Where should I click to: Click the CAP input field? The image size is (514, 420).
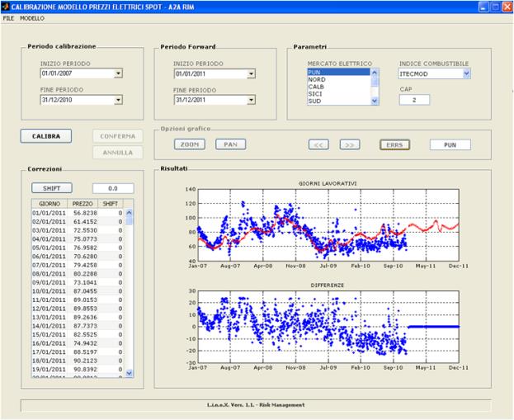click(414, 100)
